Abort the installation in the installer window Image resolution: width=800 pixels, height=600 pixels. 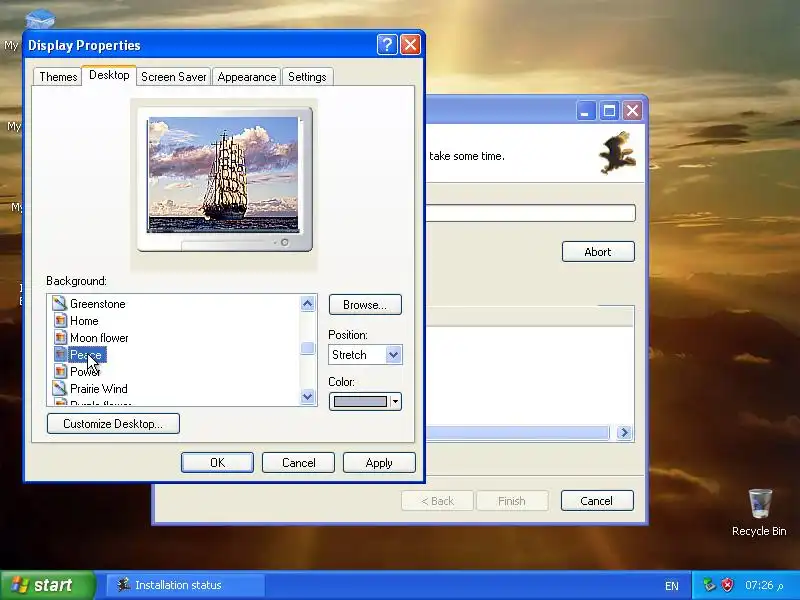pyautogui.click(x=598, y=252)
